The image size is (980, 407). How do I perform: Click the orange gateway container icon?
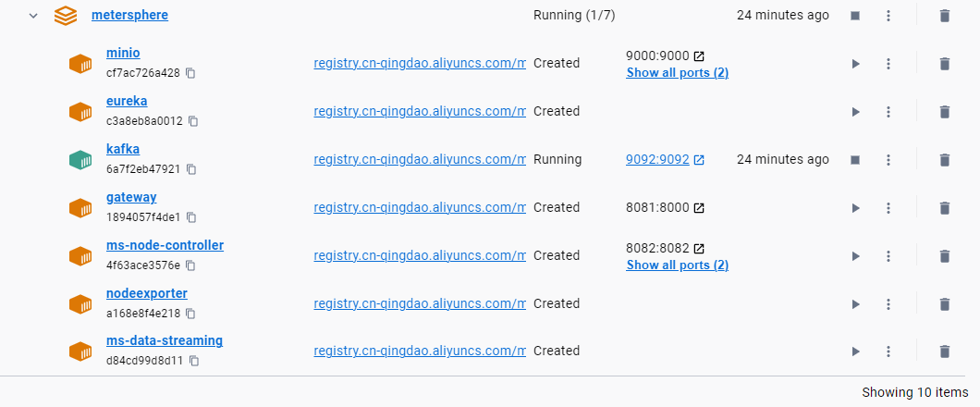pos(80,207)
